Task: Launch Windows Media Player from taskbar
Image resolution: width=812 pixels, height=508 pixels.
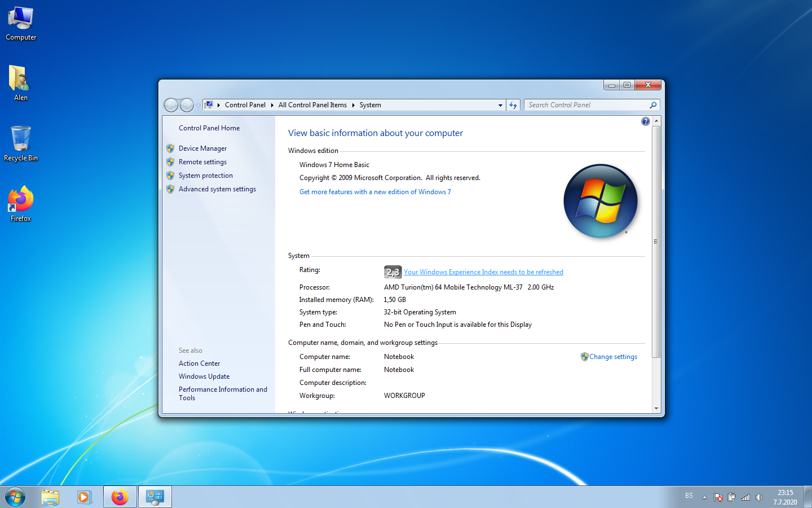Action: [x=85, y=497]
